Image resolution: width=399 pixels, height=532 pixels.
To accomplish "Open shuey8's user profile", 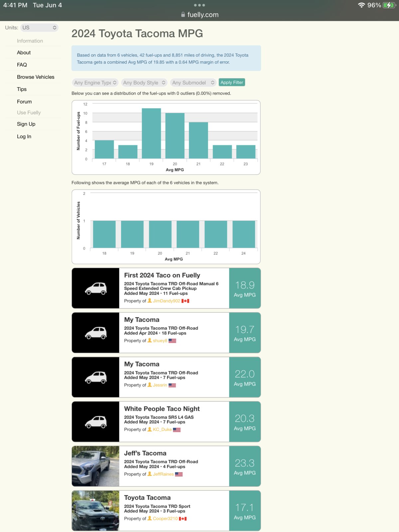I will click(x=160, y=341).
